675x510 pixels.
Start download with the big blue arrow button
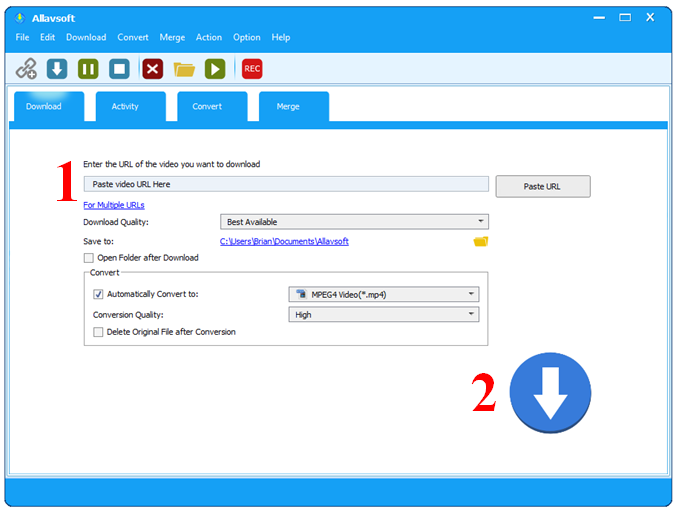click(550, 393)
